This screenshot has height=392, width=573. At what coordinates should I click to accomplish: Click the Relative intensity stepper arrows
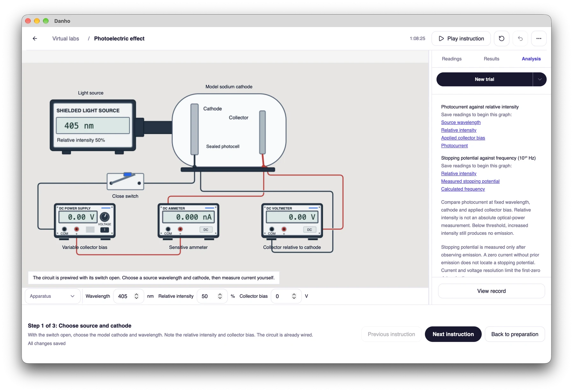pyautogui.click(x=220, y=296)
